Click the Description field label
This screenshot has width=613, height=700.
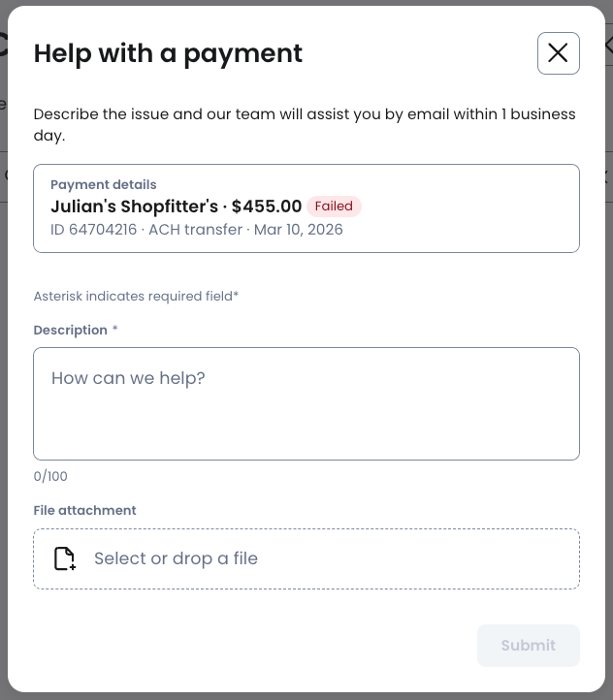click(70, 330)
